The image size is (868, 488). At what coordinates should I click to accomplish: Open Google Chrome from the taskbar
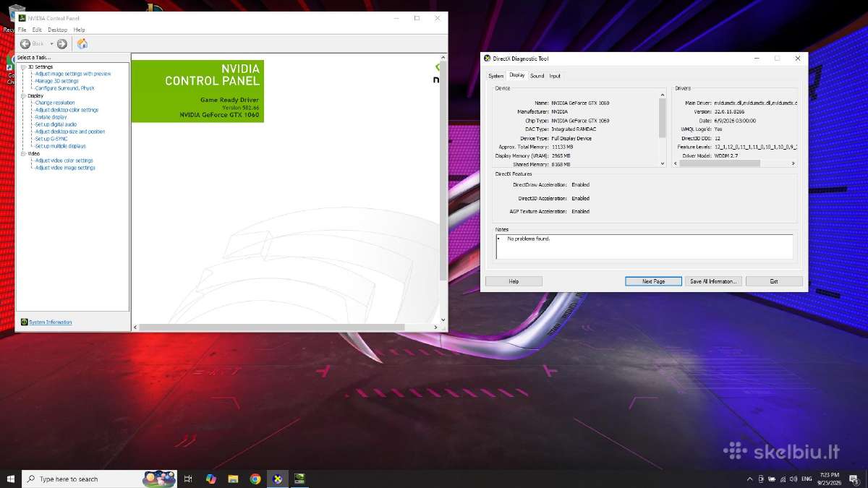(255, 479)
